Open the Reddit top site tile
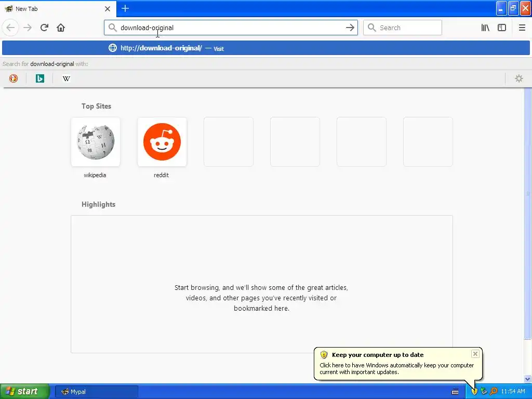This screenshot has height=399, width=532. point(162,142)
